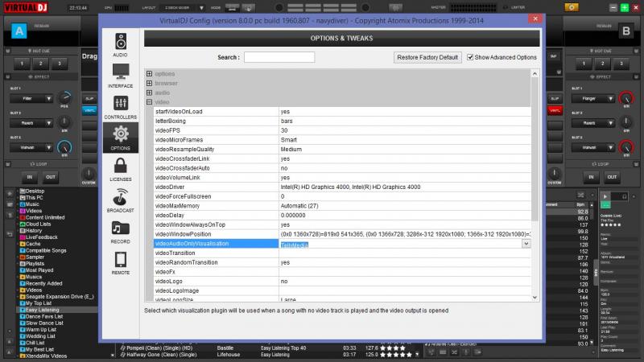Open the Audio settings section
This screenshot has width=644, height=362.
120,45
